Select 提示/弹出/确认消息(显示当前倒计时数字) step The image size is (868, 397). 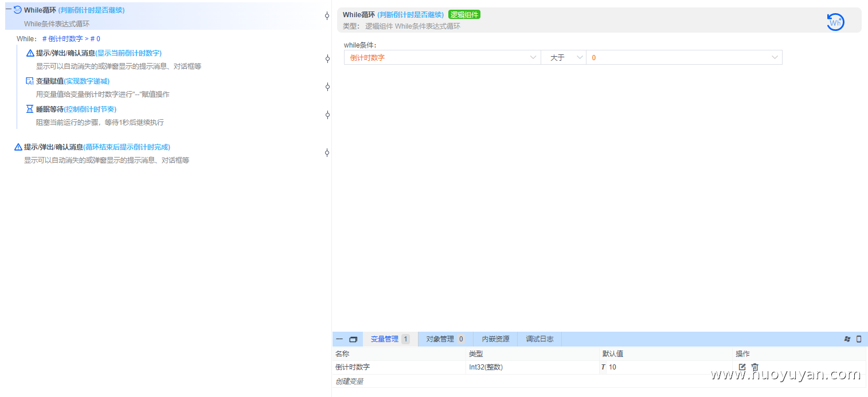click(99, 53)
